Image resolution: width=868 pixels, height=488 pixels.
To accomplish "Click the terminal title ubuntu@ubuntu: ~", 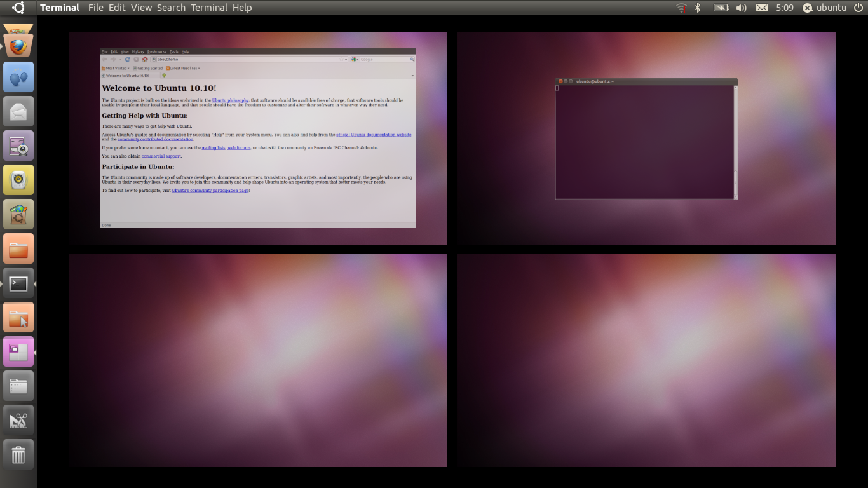I will tap(595, 81).
